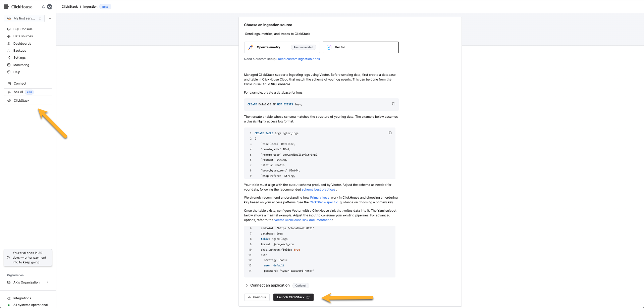This screenshot has width=644, height=308.
Task: Copy the CREATE DATABASE logs snippet
Action: [x=393, y=104]
